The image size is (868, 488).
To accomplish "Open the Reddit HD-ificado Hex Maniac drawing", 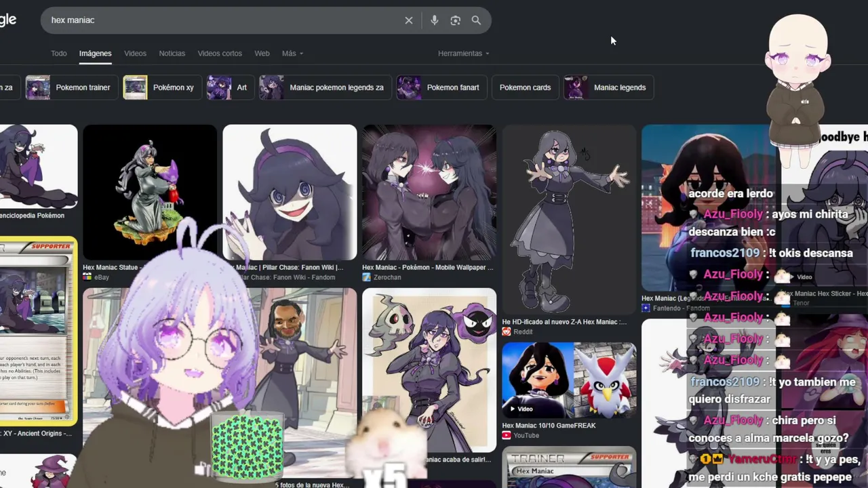I will 569,219.
